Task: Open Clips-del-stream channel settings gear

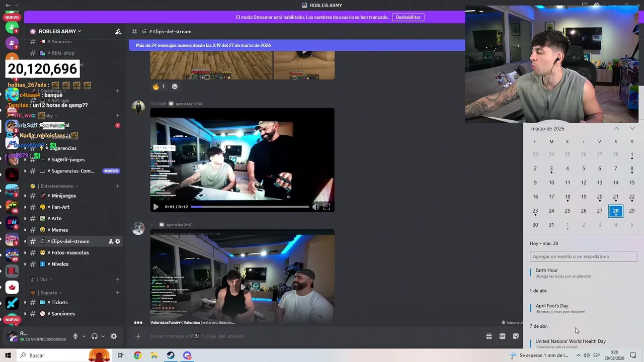Action: (118, 241)
